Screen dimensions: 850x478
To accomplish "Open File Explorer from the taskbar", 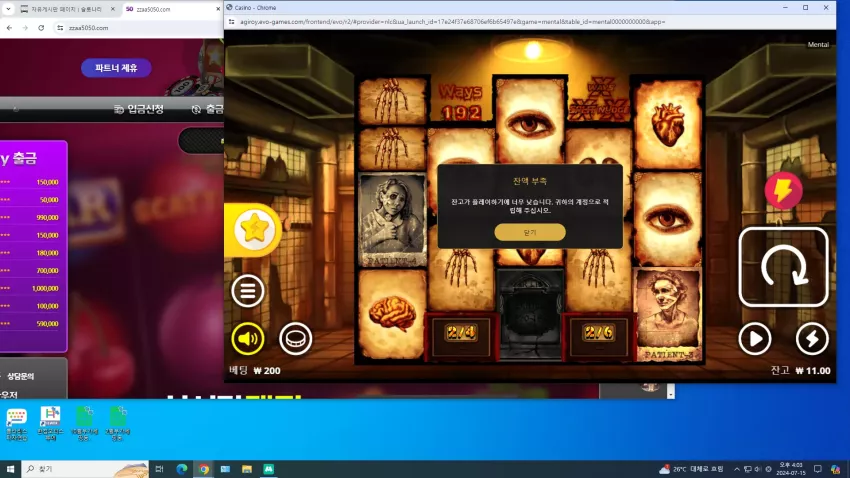I will coord(247,469).
